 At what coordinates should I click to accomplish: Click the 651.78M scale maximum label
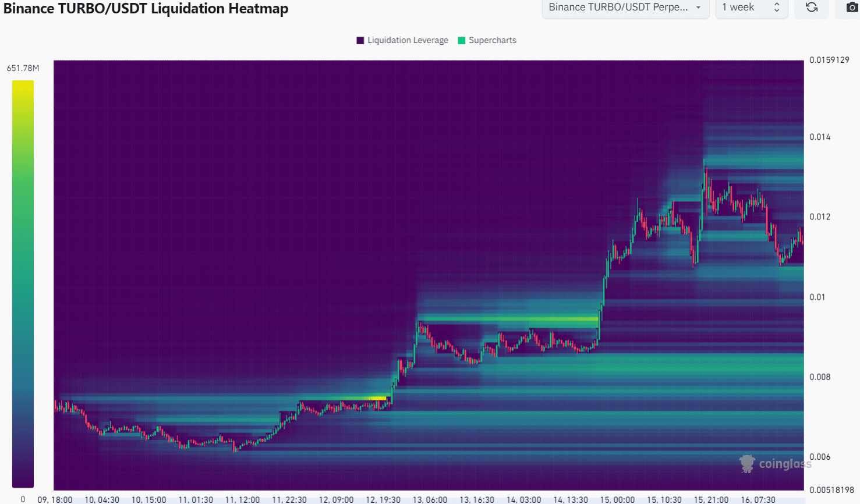click(23, 68)
